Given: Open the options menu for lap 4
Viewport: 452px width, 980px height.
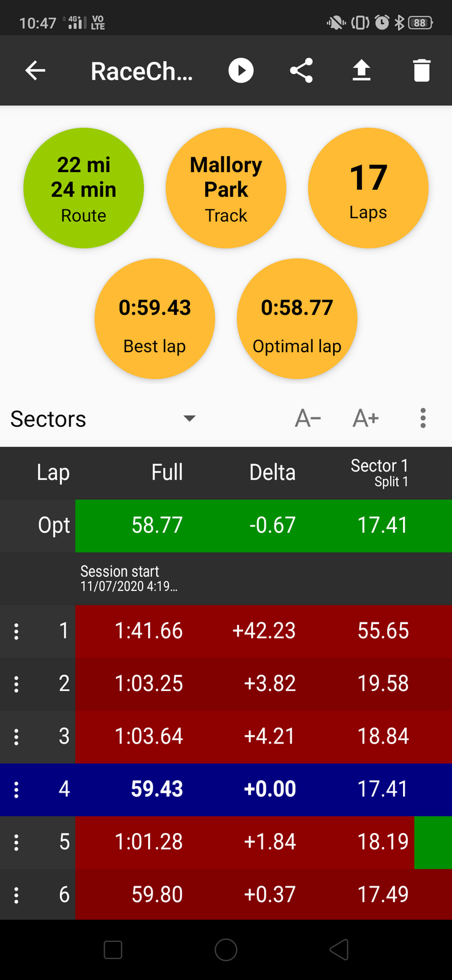Looking at the screenshot, I should tap(17, 790).
